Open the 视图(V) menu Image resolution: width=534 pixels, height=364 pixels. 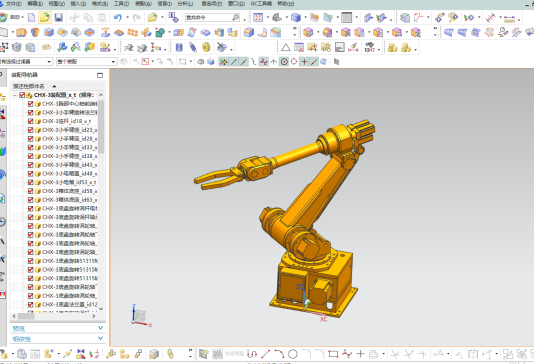tap(57, 4)
